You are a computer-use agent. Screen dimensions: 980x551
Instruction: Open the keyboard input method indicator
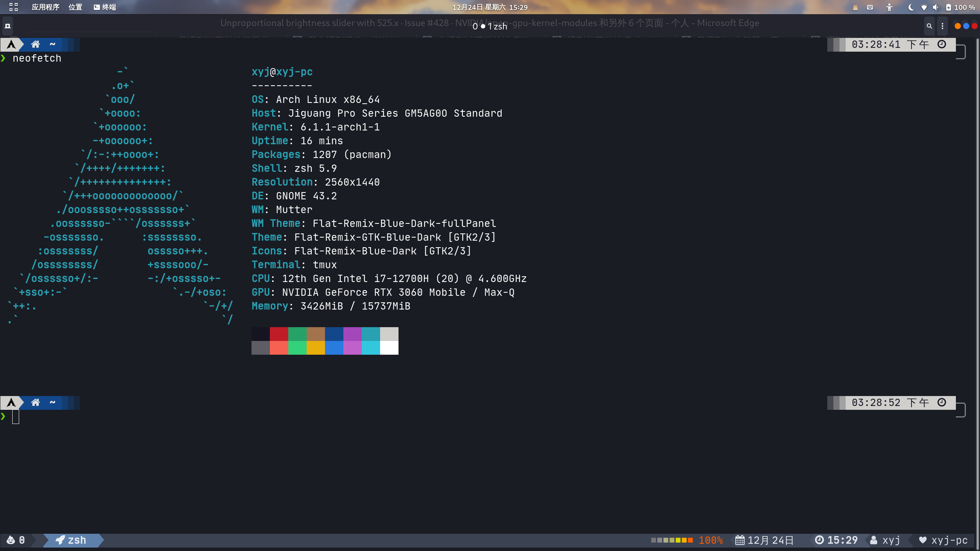tap(870, 7)
